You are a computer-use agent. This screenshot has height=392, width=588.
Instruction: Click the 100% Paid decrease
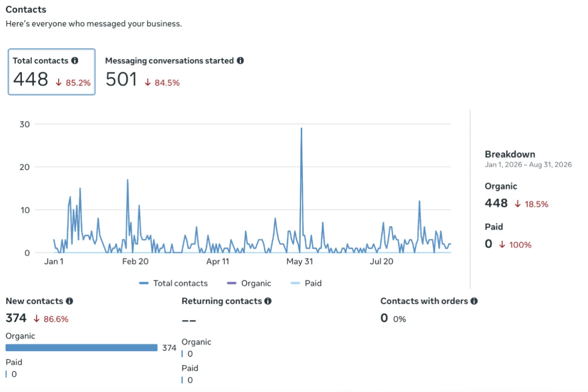[x=515, y=245]
